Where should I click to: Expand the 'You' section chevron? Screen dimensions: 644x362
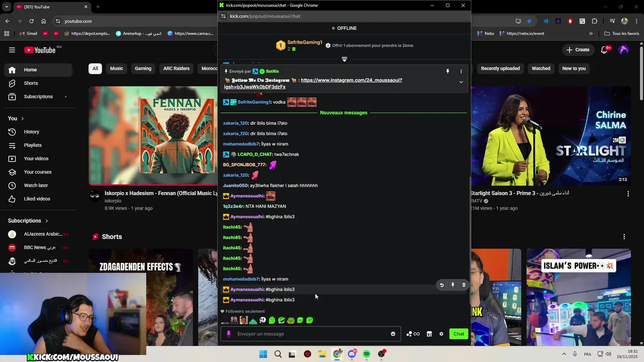pos(22,119)
